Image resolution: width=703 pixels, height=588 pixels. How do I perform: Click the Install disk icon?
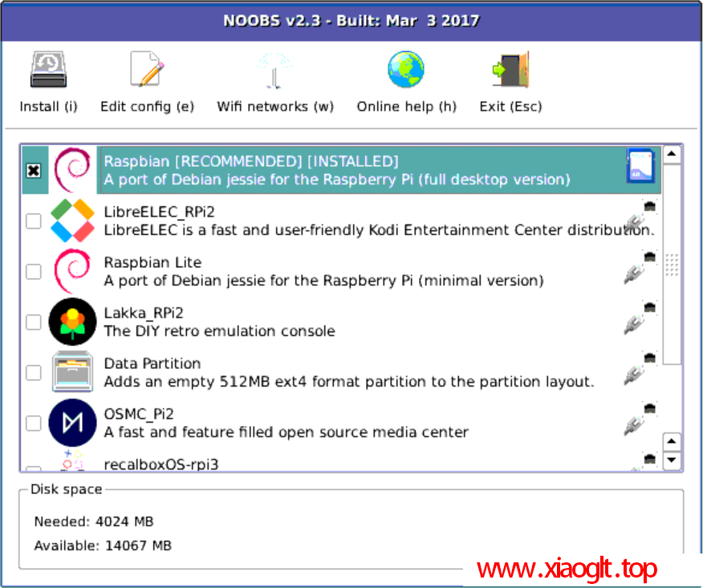[x=48, y=70]
